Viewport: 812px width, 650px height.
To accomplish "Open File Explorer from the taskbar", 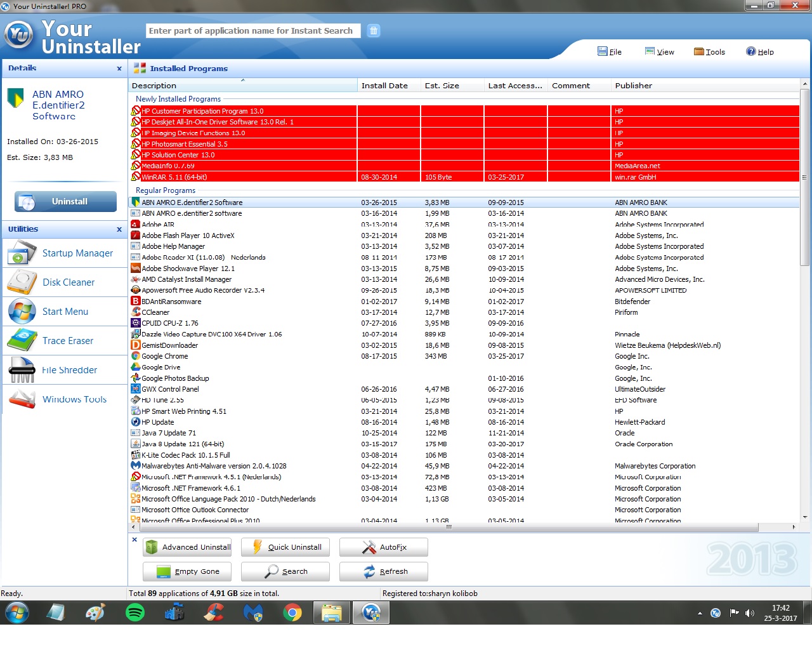I will point(332,613).
